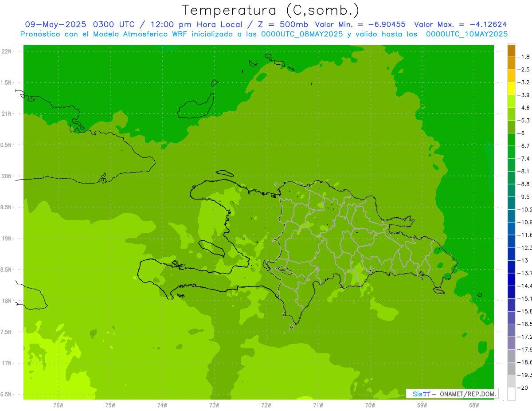
Task: Click the "19N" latitude axis label
Action: click(7, 239)
